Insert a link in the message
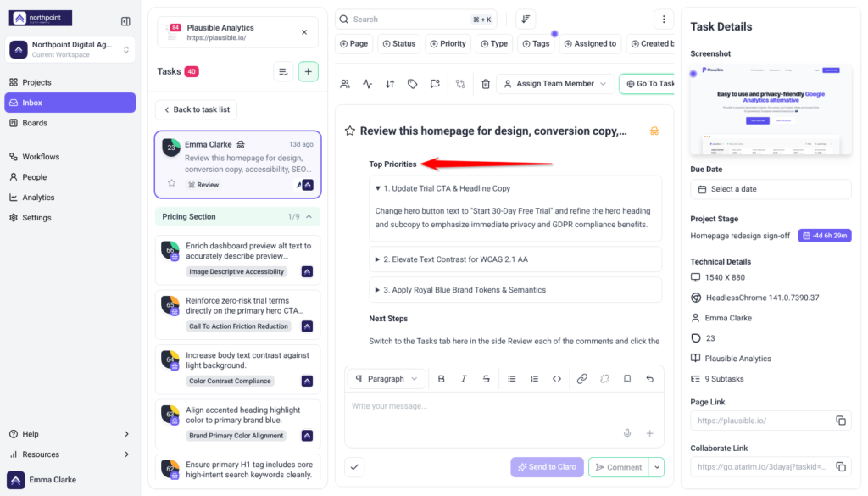 click(581, 379)
